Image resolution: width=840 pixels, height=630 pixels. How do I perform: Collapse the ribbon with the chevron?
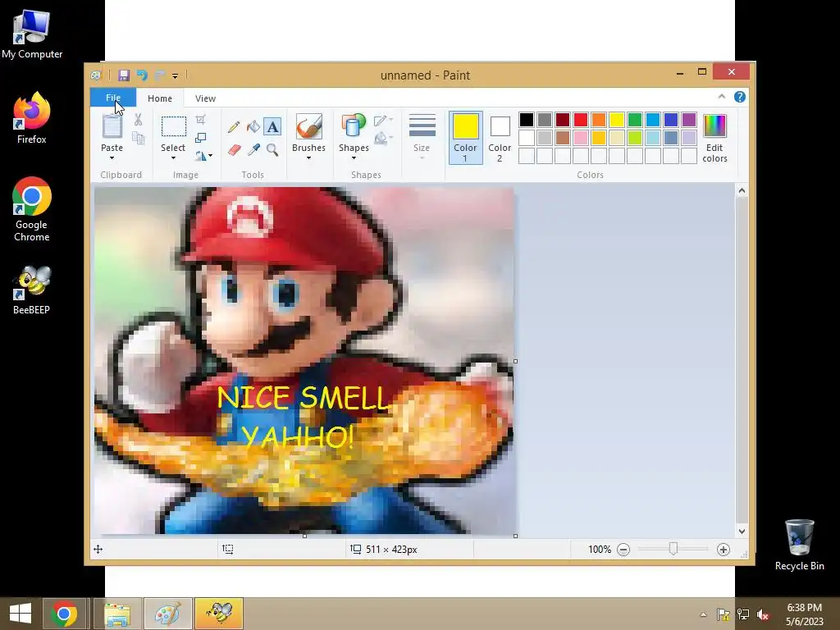point(722,97)
